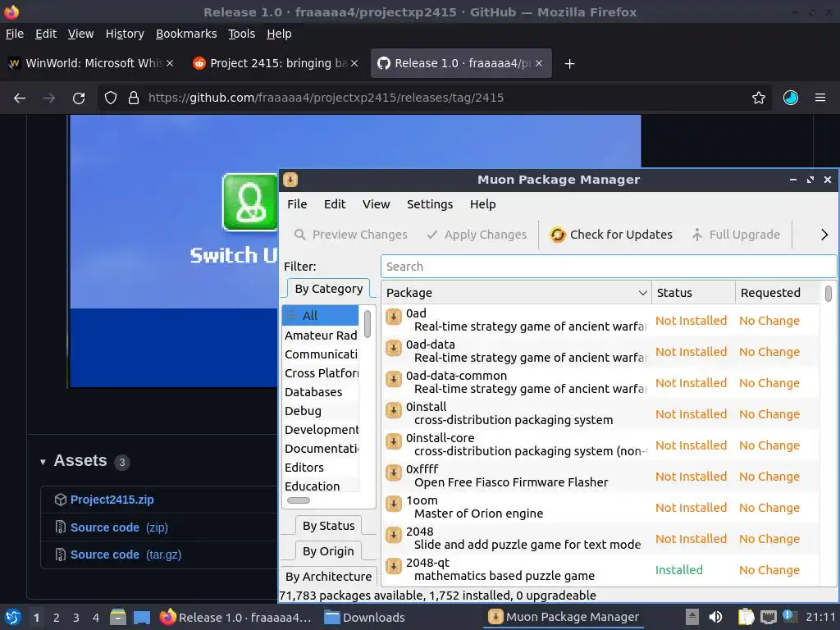Click Preview Changes in Muon toolbar

coord(351,235)
